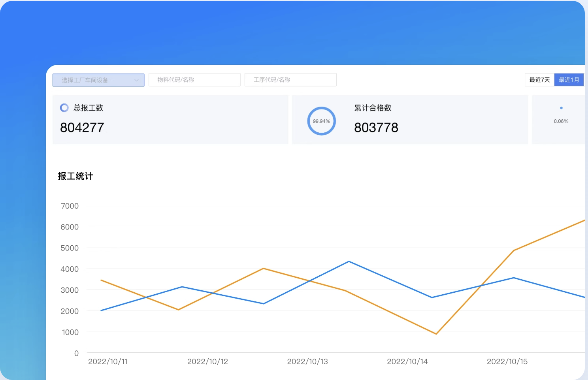Click the 3000 y-axis label
The width and height of the screenshot is (588, 380).
point(70,290)
